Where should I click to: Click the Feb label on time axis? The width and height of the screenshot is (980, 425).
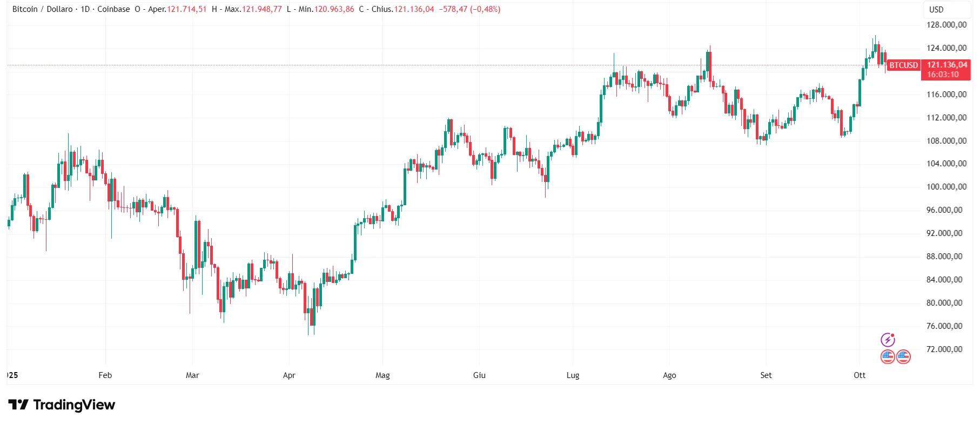[x=105, y=375]
